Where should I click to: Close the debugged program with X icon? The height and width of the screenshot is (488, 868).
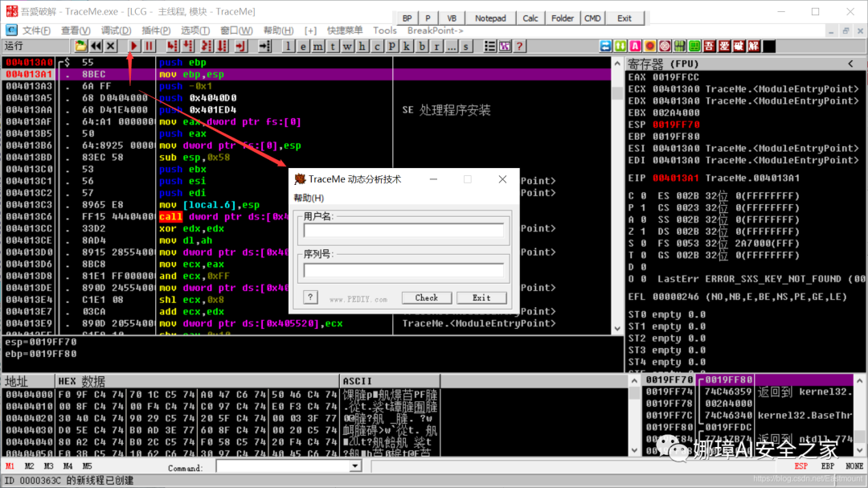tap(111, 46)
